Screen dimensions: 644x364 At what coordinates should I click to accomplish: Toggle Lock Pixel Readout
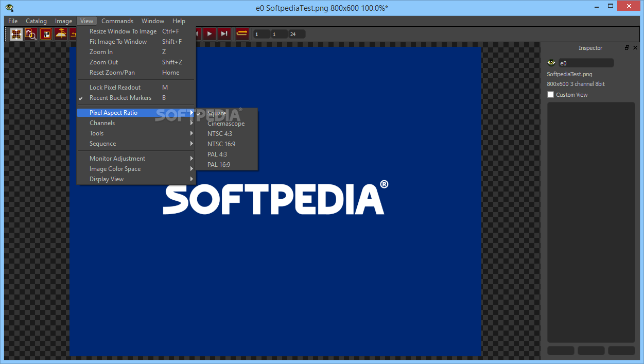(136, 88)
